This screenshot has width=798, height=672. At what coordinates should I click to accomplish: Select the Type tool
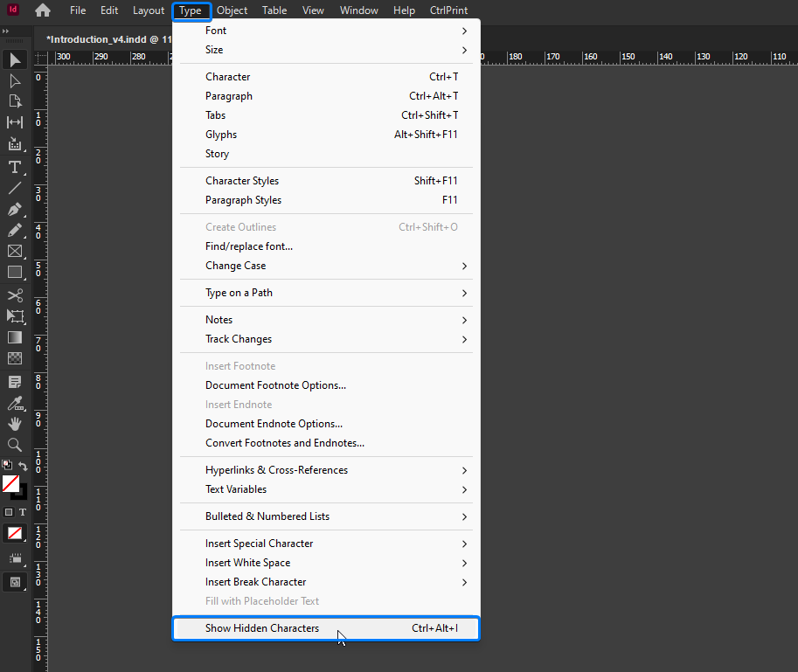coord(15,167)
